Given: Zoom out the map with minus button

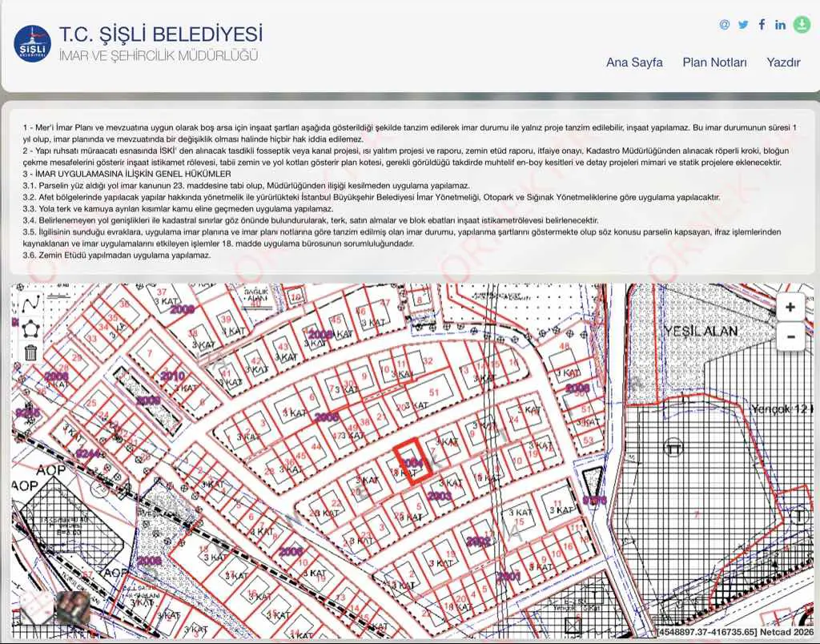Looking at the screenshot, I should 790,336.
